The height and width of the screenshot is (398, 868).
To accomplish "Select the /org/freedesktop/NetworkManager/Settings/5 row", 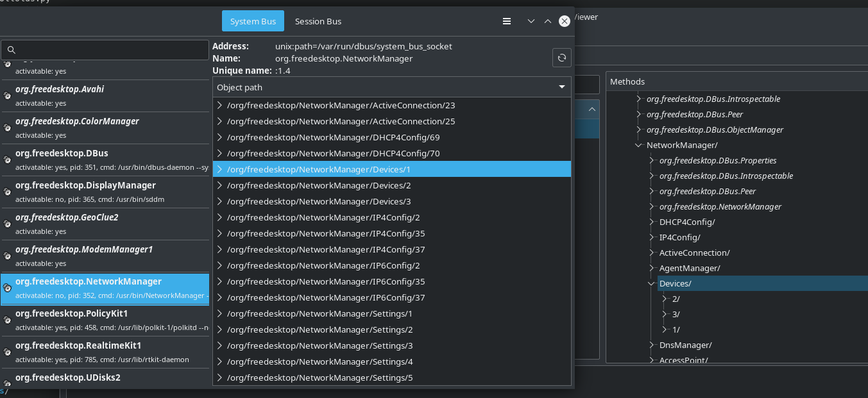I will [392, 377].
